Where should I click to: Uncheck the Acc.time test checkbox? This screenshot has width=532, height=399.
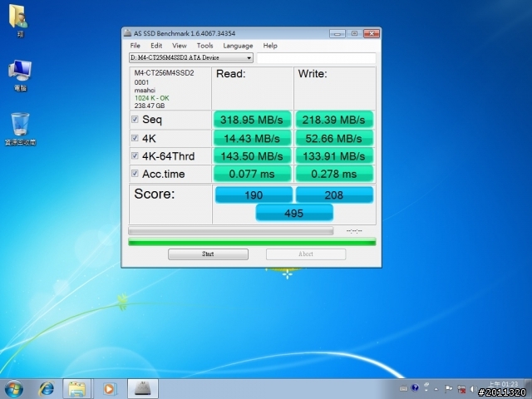click(135, 174)
